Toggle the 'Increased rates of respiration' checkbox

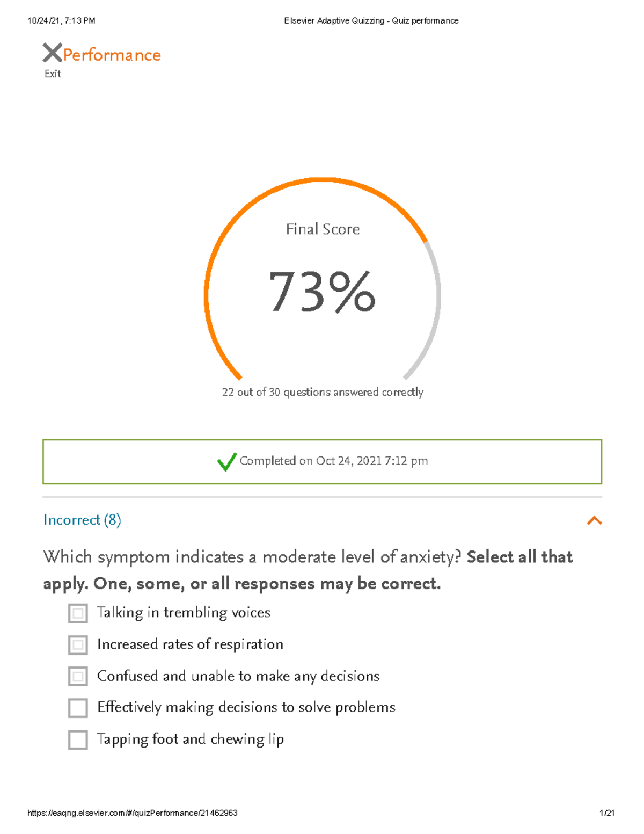click(78, 645)
